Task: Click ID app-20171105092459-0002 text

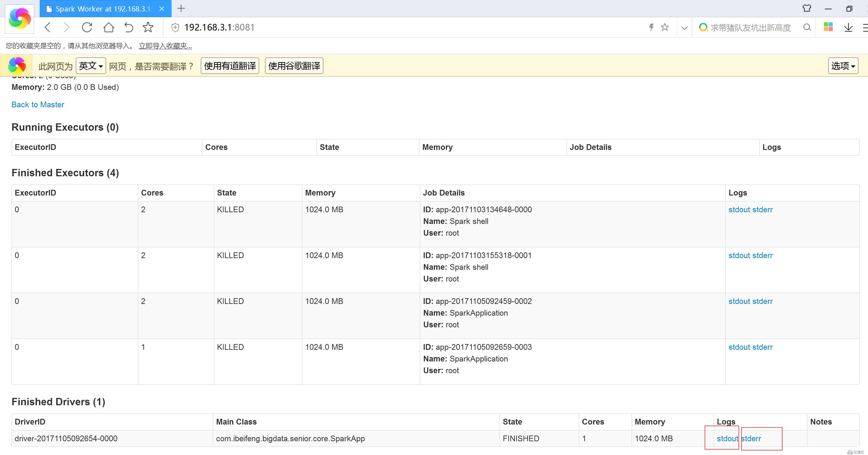Action: click(477, 301)
